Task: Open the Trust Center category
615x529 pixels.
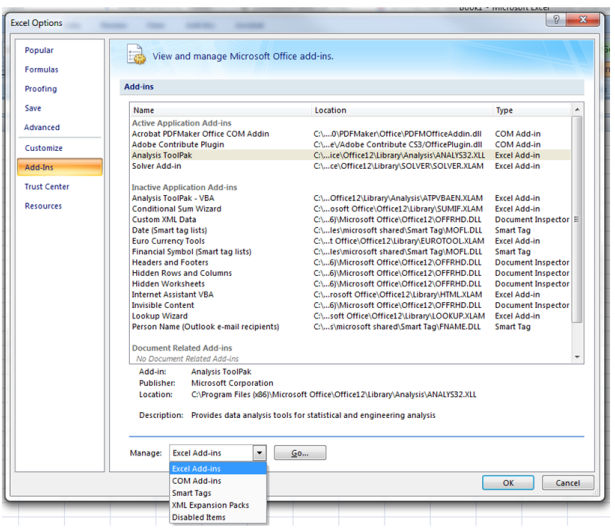Action: point(47,187)
